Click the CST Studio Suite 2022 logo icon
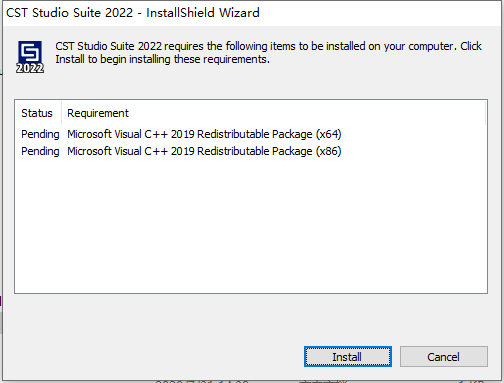The image size is (504, 383). [30, 57]
